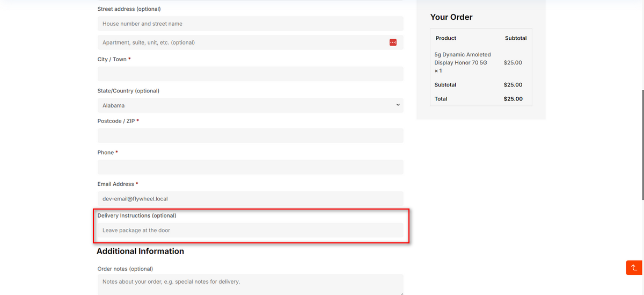Click the City / Town label
The width and height of the screenshot is (644, 295).
click(x=114, y=59)
